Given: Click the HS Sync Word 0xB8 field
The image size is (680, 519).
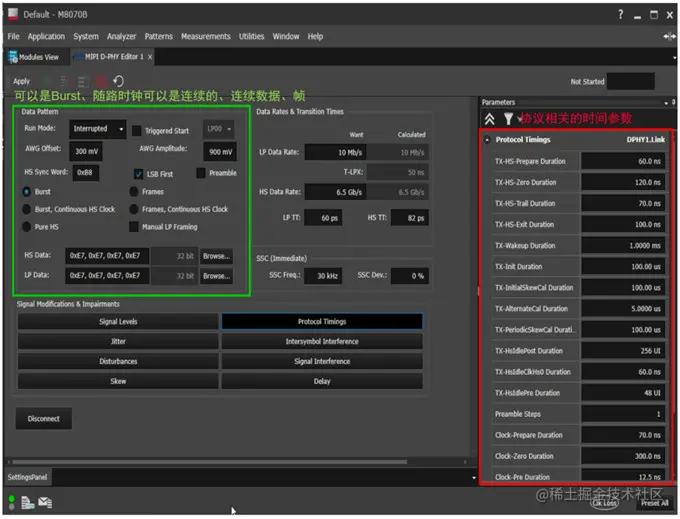Looking at the screenshot, I should point(85,172).
